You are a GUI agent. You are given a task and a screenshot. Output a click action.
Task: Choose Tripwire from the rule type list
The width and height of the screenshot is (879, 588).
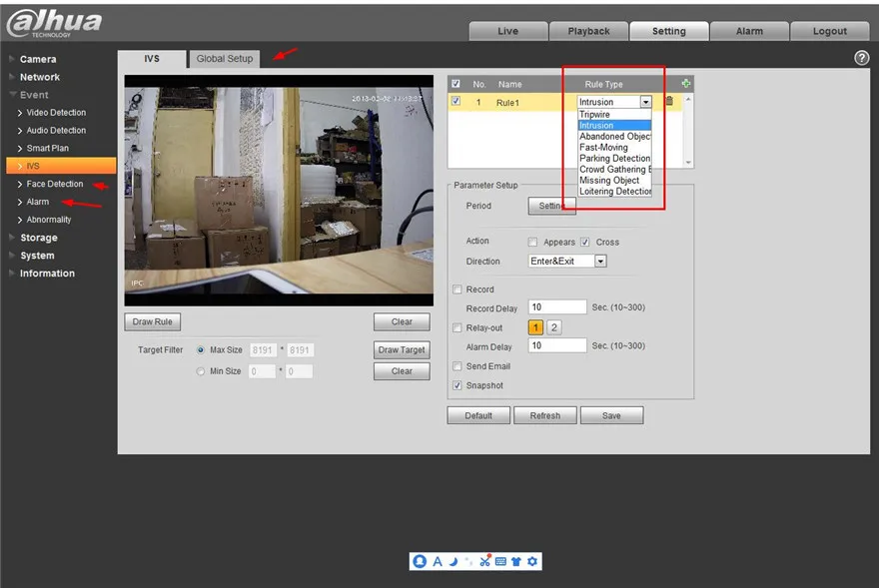[x=614, y=115]
